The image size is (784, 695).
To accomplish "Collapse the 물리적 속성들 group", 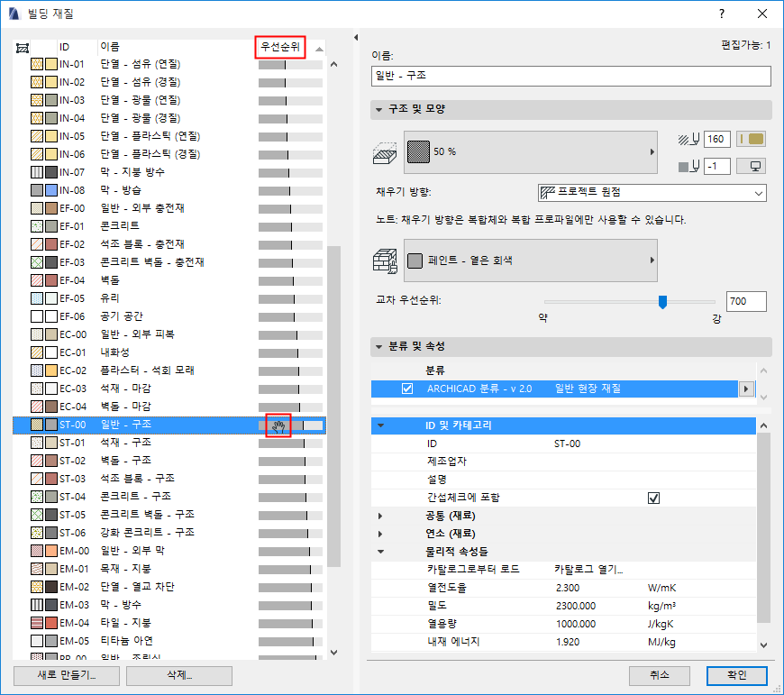I will pos(380,552).
